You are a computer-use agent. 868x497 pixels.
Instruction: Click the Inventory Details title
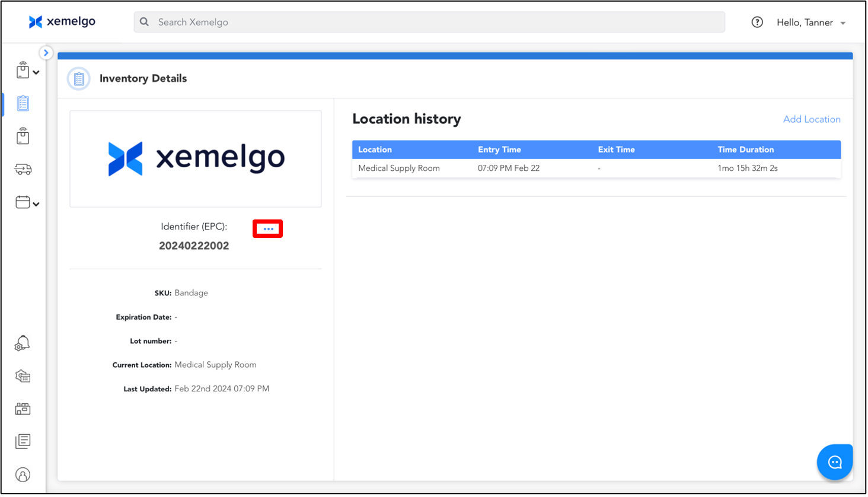[x=143, y=78]
